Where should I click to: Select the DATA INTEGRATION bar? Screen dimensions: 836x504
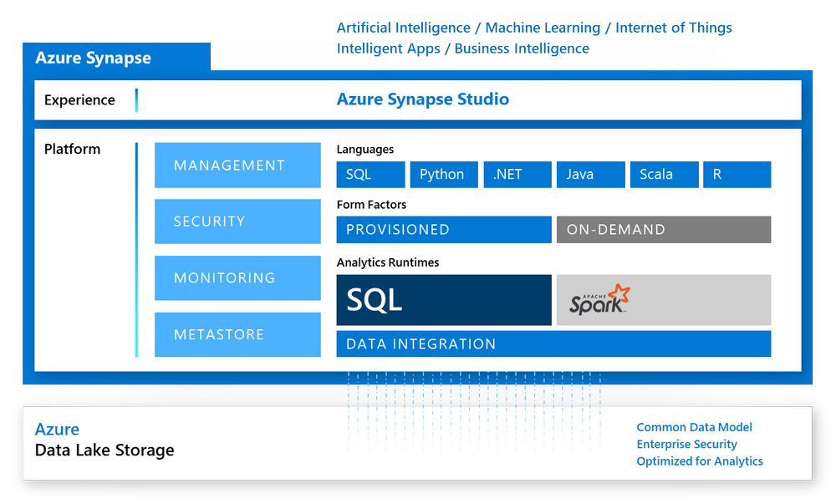pyautogui.click(x=553, y=343)
